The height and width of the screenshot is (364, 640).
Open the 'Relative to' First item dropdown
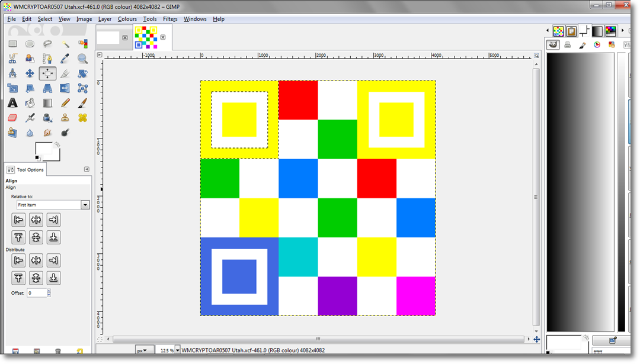click(53, 205)
